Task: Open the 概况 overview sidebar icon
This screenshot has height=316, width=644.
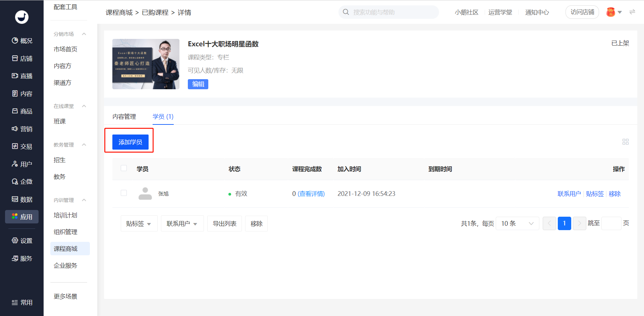Action: pyautogui.click(x=15, y=41)
